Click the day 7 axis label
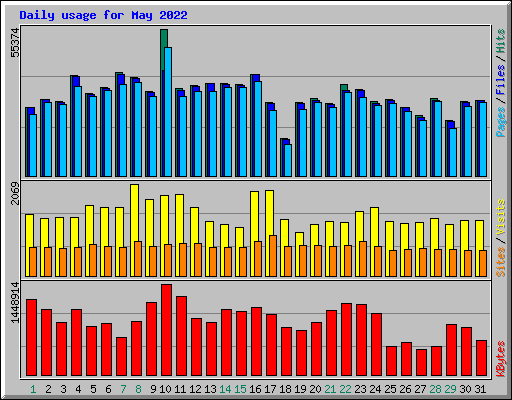 (x=123, y=389)
